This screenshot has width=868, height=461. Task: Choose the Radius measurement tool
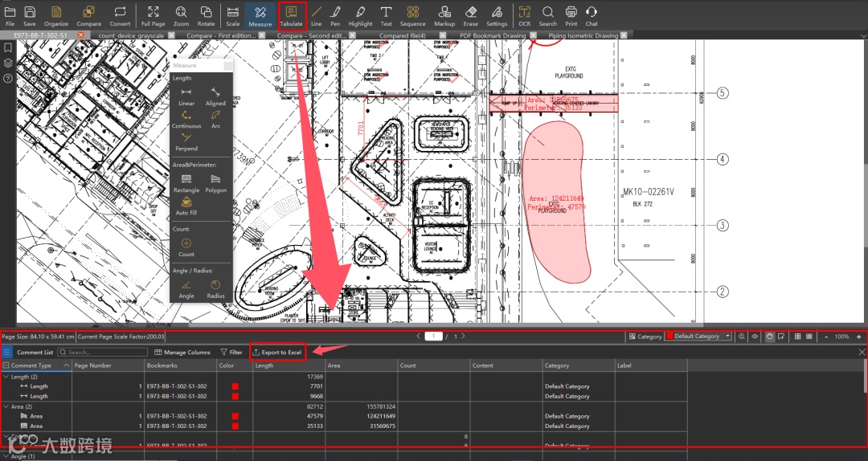click(x=215, y=288)
